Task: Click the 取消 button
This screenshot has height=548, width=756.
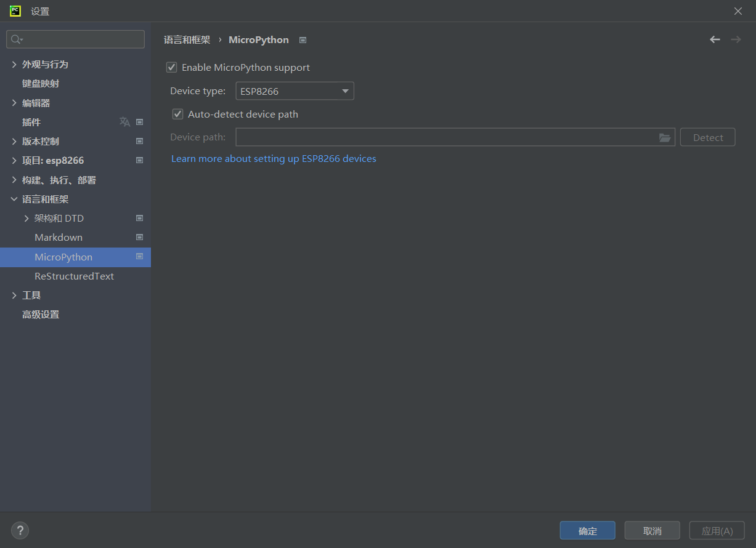Action: pos(652,531)
